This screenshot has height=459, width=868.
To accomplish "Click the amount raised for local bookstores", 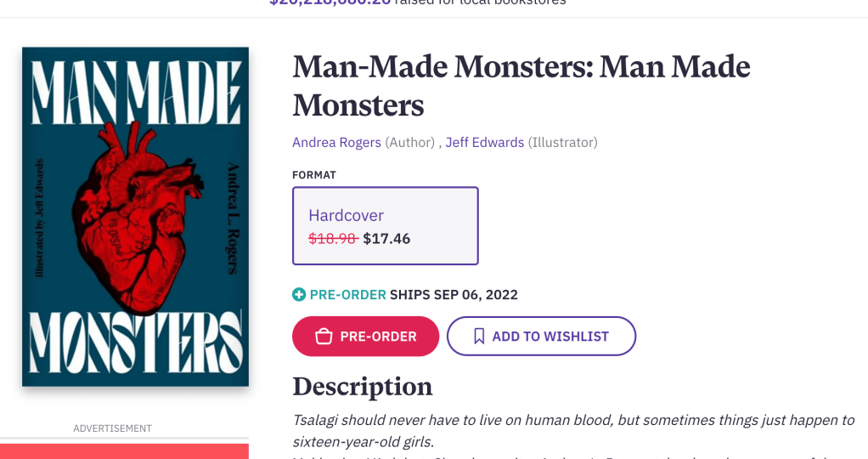I will pos(330,3).
